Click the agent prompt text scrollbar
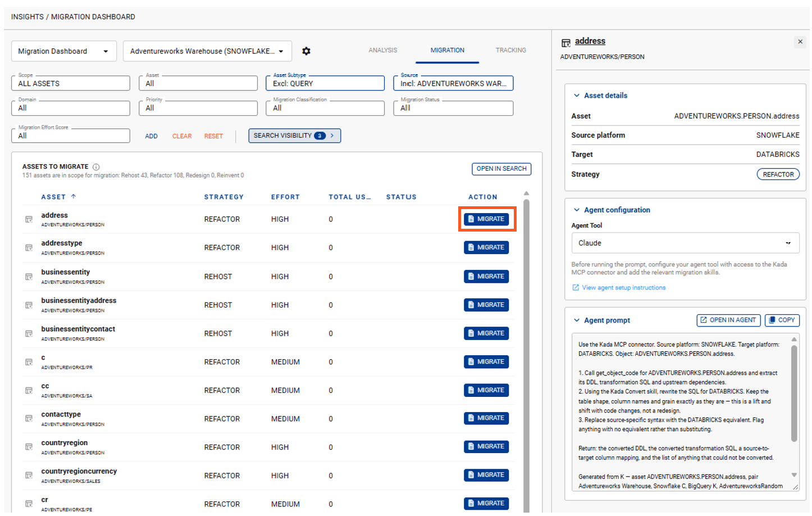Screen dimensions: 812x516 point(794,393)
